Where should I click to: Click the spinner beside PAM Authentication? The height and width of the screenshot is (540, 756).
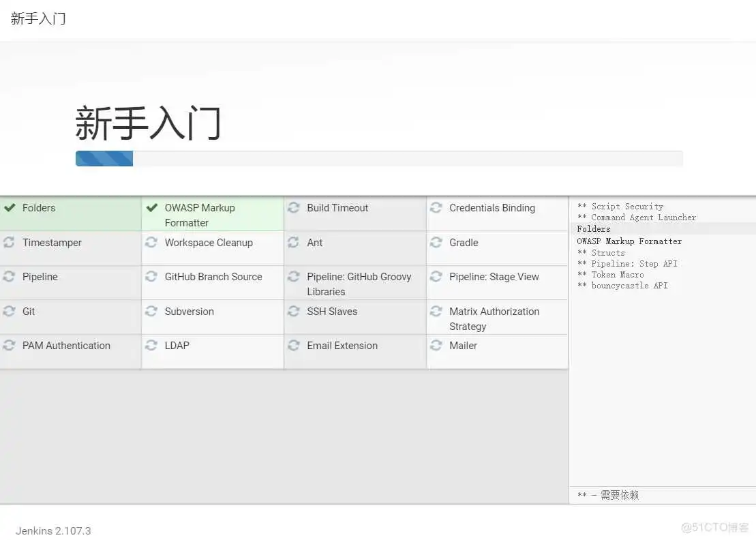coord(10,346)
